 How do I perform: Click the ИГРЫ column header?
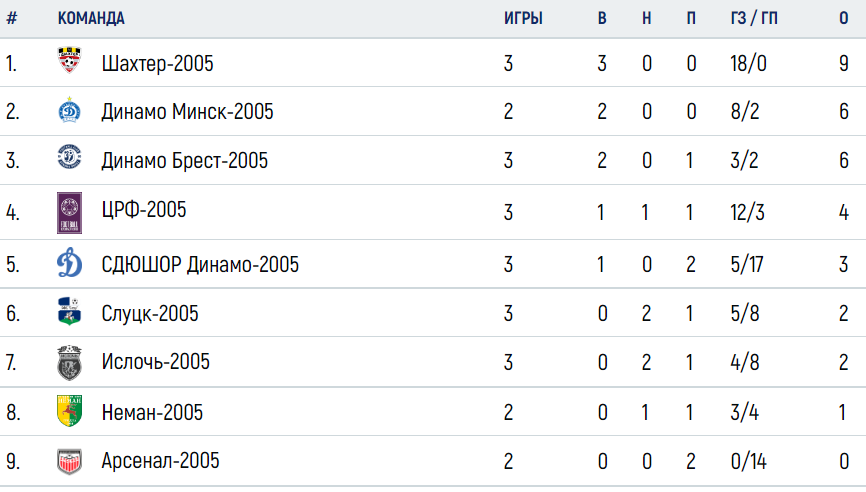pos(523,18)
